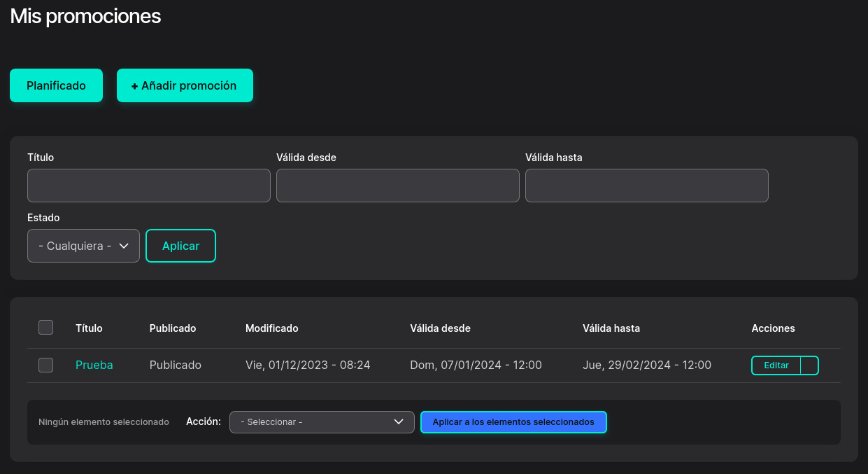Toggle the select-all checkbox in table header
Image resolution: width=868 pixels, height=474 pixels.
pyautogui.click(x=45, y=328)
